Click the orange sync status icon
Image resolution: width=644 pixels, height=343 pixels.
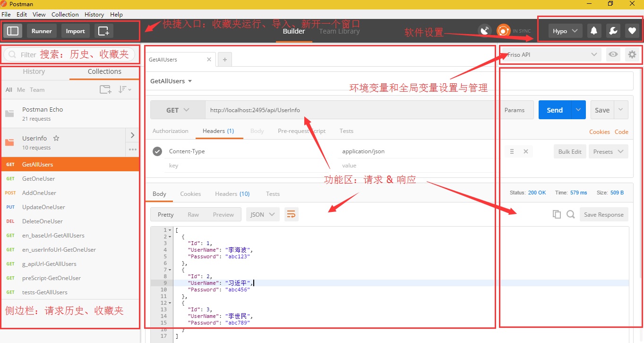click(x=504, y=31)
